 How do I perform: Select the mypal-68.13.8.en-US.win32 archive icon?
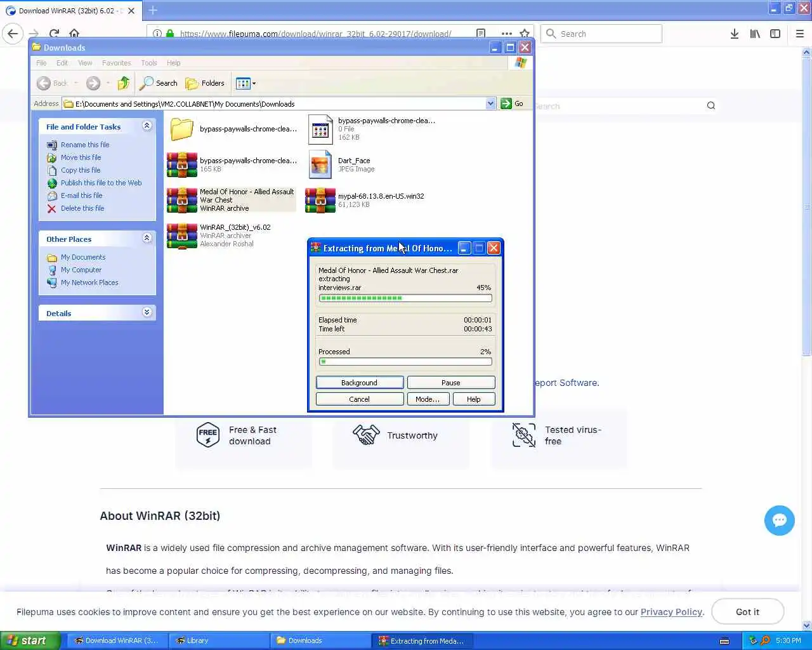pos(320,200)
